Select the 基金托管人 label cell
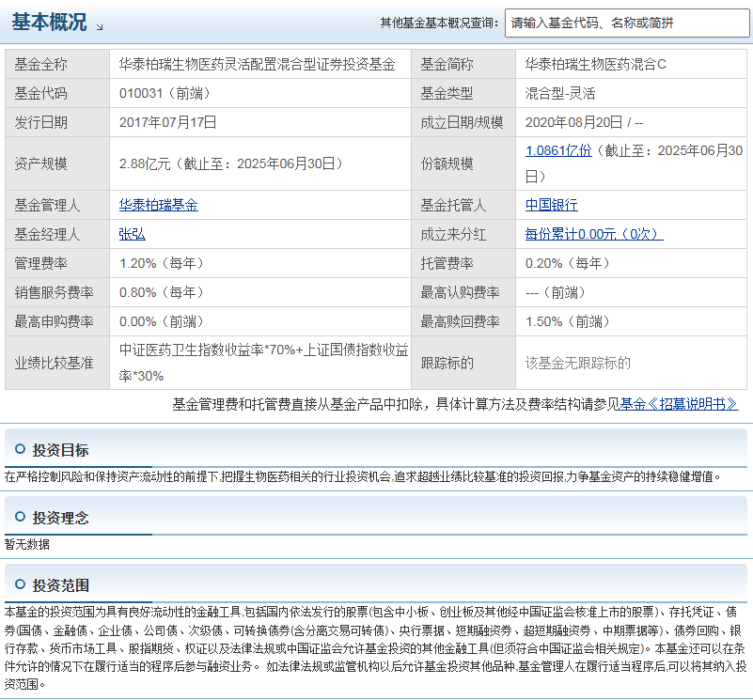Screen dimensions: 753x700 pyautogui.click(x=463, y=205)
